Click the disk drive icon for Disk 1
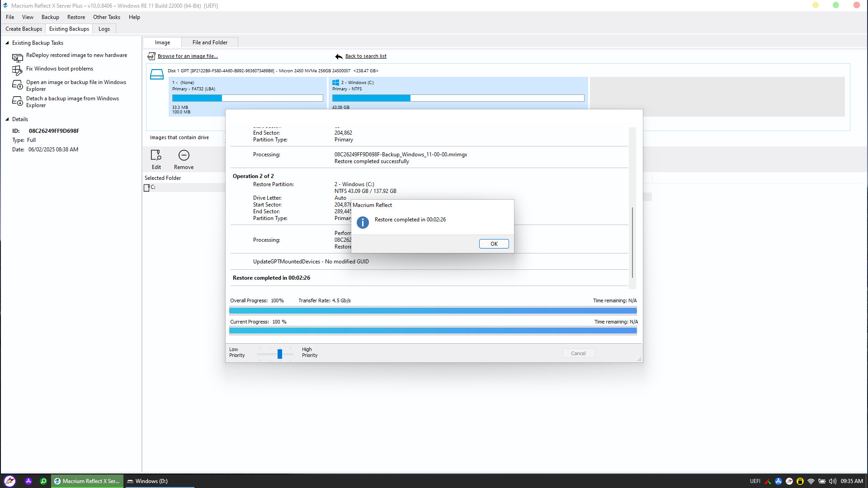 tap(157, 75)
